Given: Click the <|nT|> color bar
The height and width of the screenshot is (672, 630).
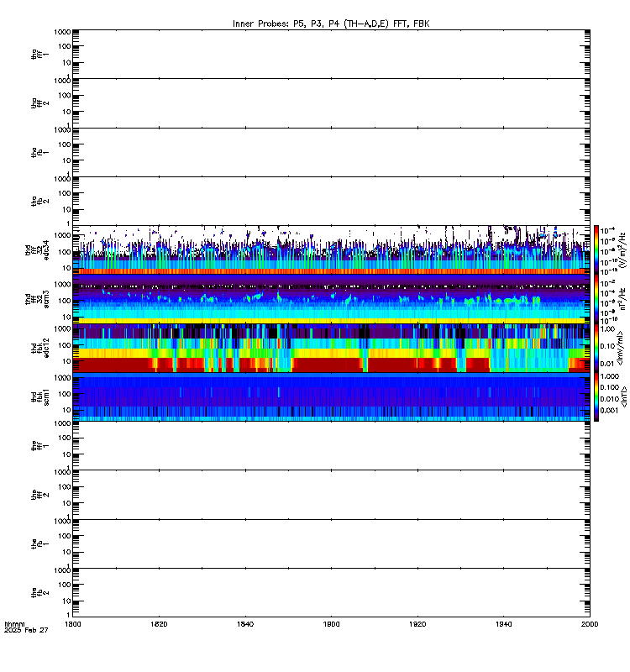Looking at the screenshot, I should click(596, 396).
